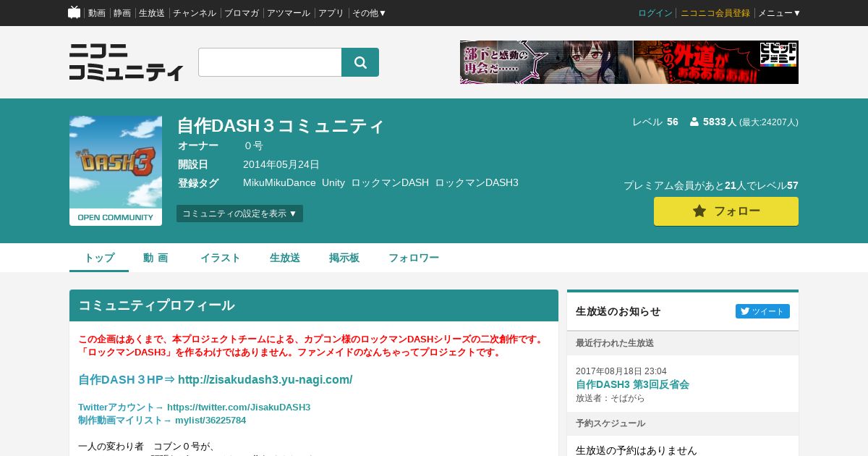Switch to the トップ tab

click(99, 258)
